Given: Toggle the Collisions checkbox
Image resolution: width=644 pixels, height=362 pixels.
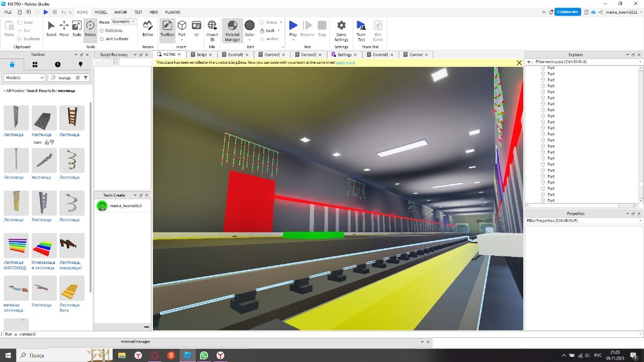Looking at the screenshot, I should point(102,31).
